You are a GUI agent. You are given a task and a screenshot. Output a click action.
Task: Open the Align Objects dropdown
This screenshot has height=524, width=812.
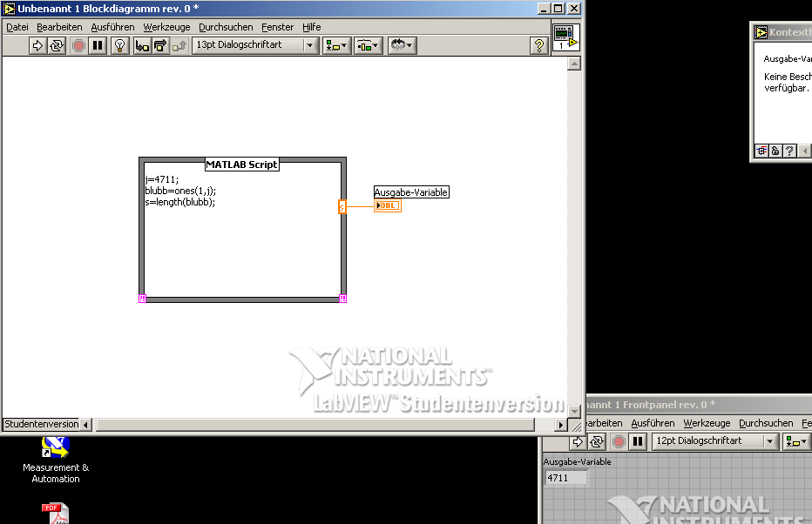tap(337, 45)
